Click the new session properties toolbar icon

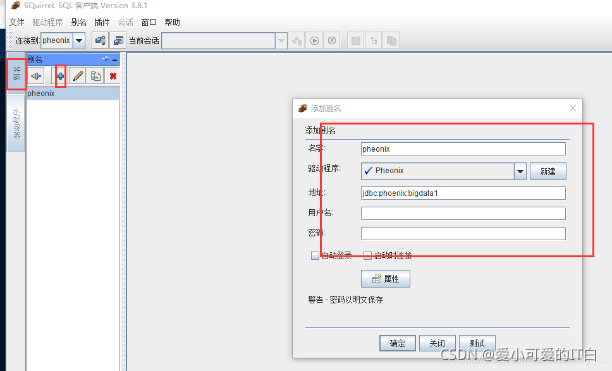[118, 40]
